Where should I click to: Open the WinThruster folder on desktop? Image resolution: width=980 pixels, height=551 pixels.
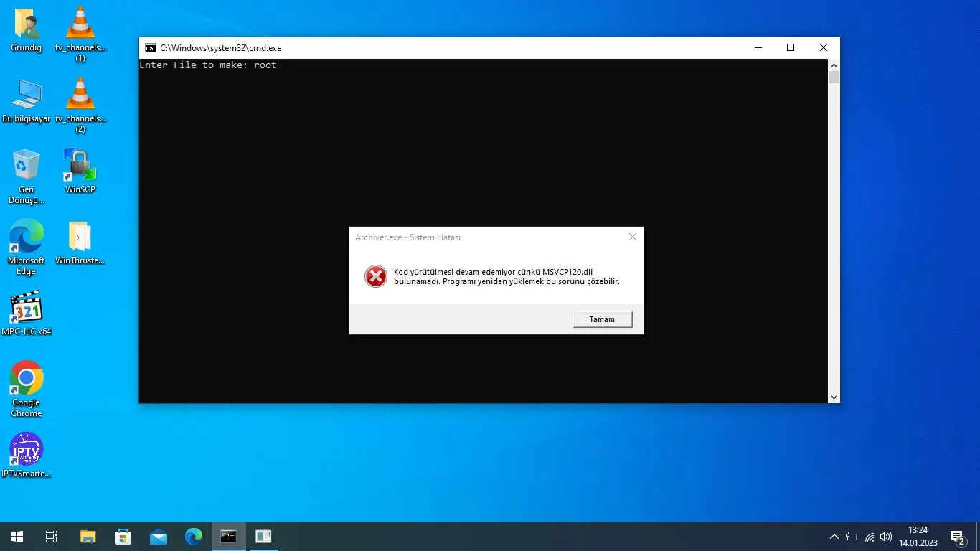tap(80, 237)
